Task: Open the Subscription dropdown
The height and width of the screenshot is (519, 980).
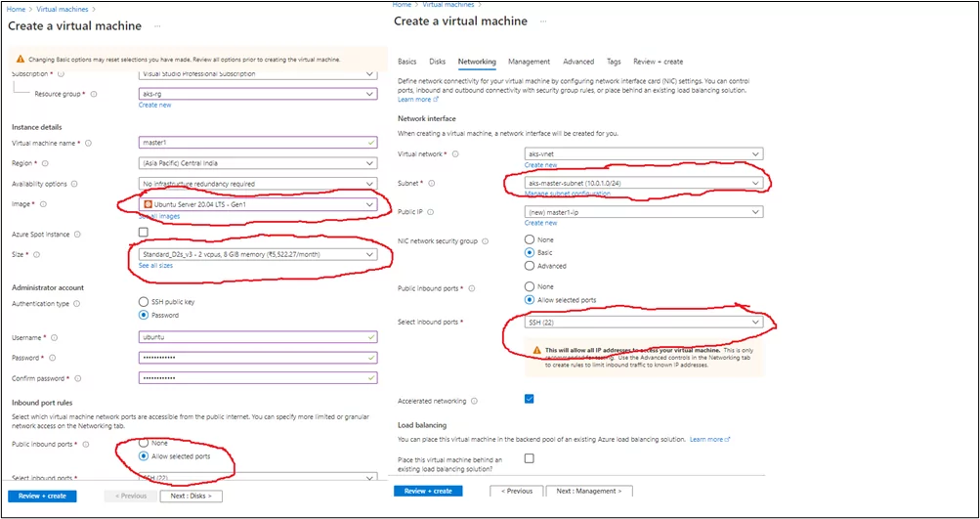Action: pos(258,73)
